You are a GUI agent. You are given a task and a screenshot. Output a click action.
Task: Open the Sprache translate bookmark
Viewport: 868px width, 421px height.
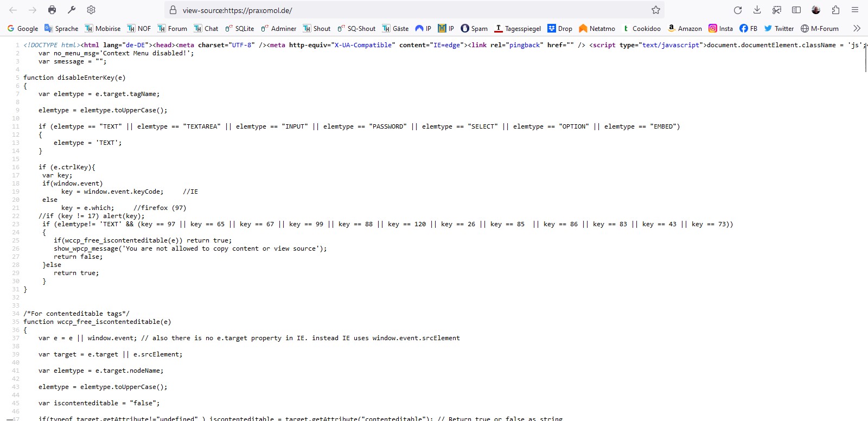(61, 28)
